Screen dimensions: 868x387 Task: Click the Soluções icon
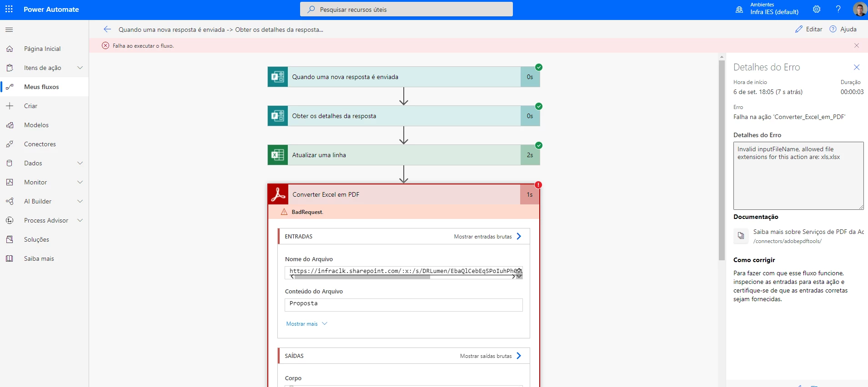pos(10,239)
